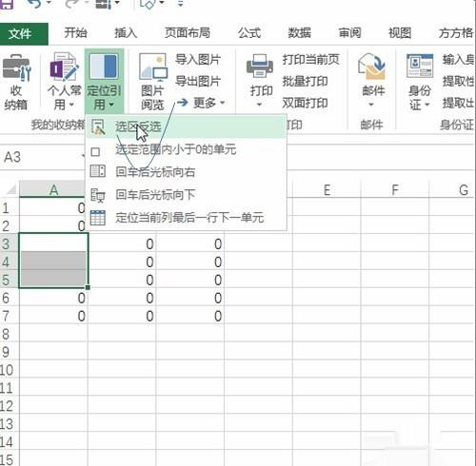476x466 pixels.
Task: Expand the undo history dropdown arrow
Action: coord(49,3)
